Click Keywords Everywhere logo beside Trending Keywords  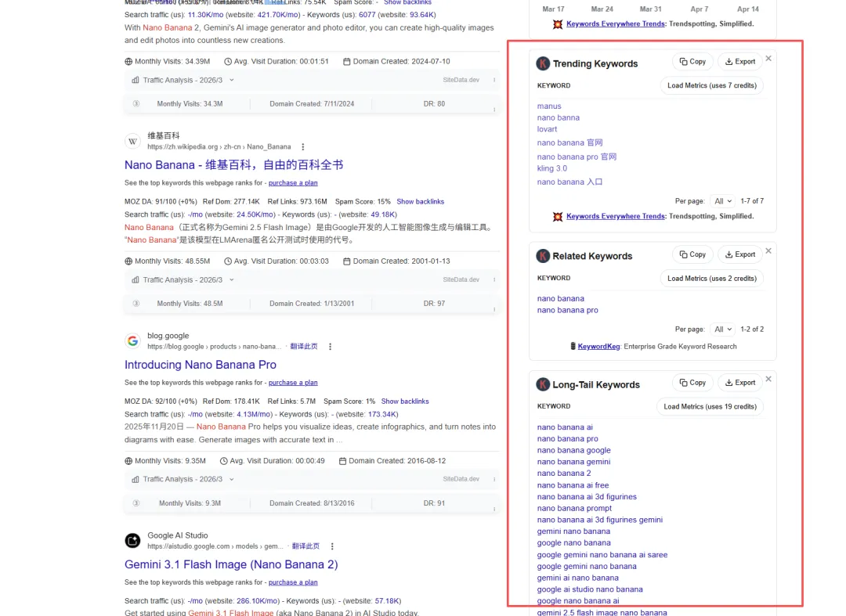pyautogui.click(x=543, y=63)
